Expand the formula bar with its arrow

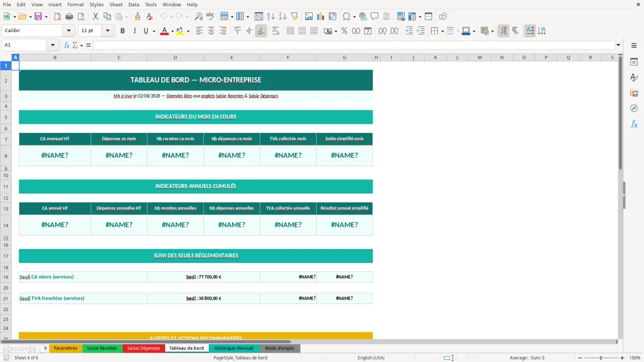pyautogui.click(x=618, y=45)
